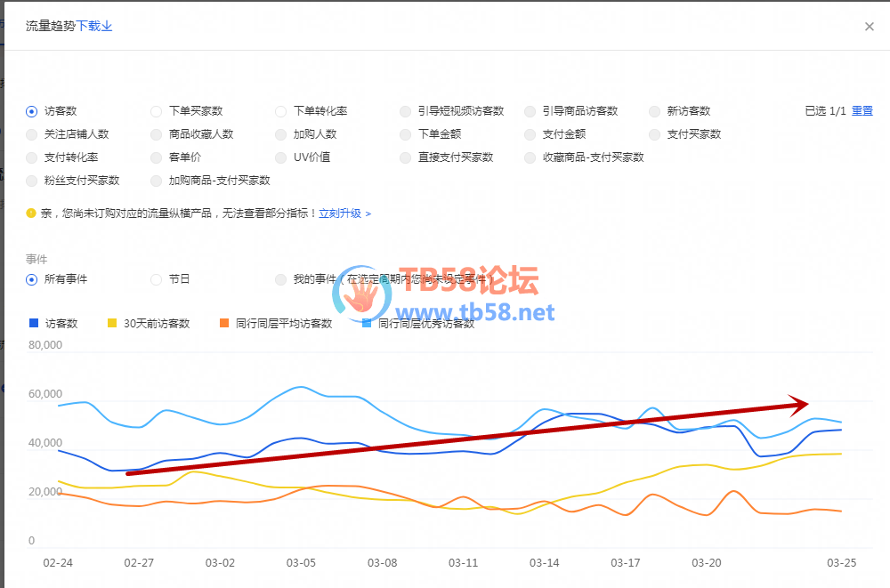The height and width of the screenshot is (588, 890).
Task: Click the 重置 link
Action: click(862, 111)
